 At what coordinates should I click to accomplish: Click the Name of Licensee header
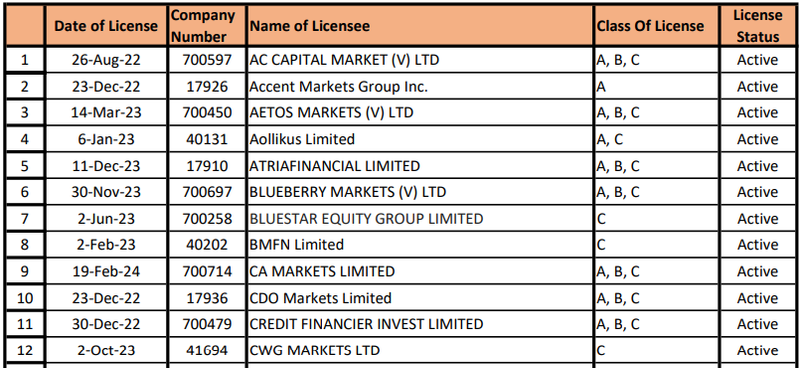tap(420, 26)
